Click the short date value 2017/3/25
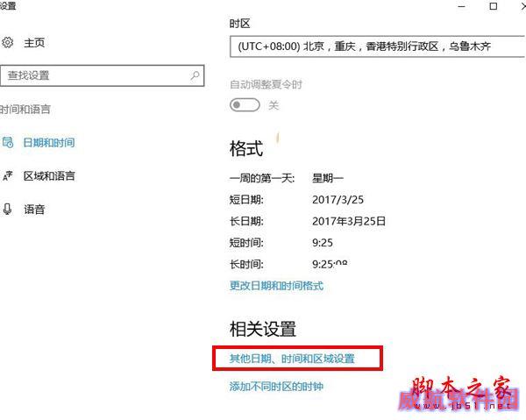This screenshot has width=526, height=420. 338,200
